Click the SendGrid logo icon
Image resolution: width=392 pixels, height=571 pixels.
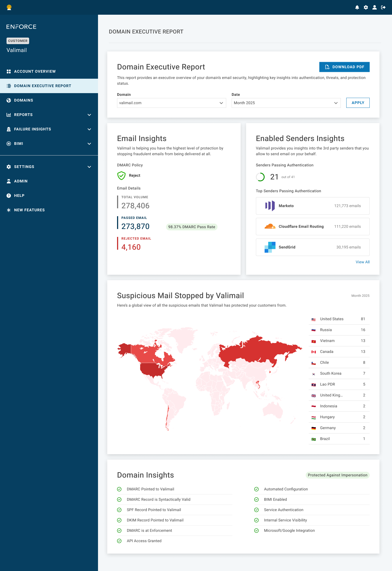270,247
